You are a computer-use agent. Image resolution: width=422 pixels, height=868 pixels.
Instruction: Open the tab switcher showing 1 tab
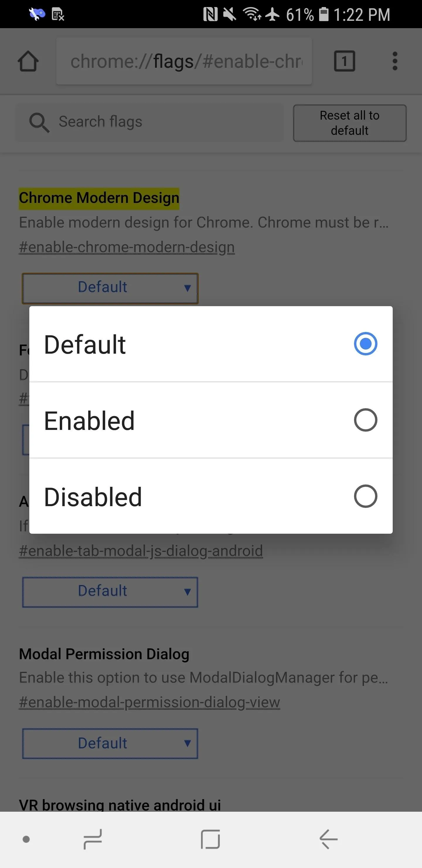(x=344, y=61)
